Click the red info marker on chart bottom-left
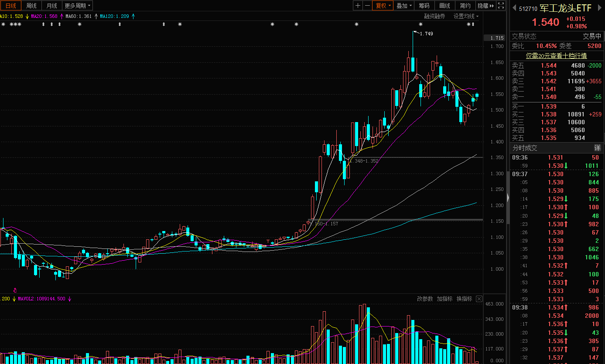Screen dimensions: 605x364 click(x=15, y=289)
